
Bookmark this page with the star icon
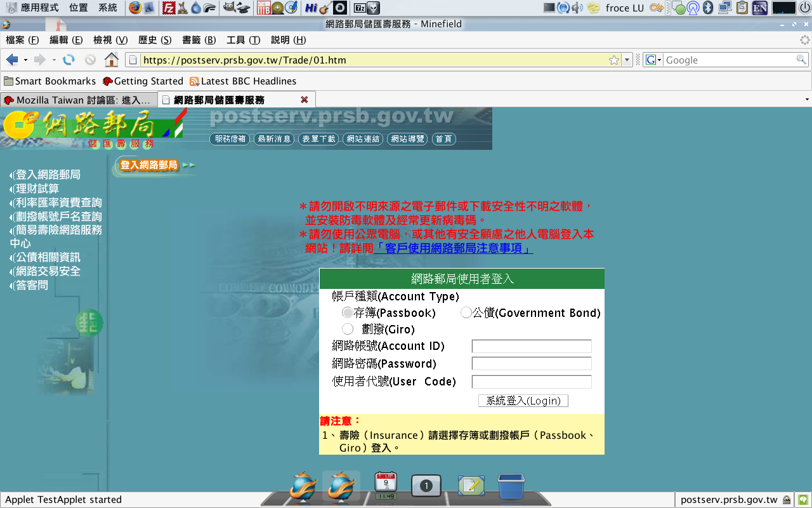point(614,60)
